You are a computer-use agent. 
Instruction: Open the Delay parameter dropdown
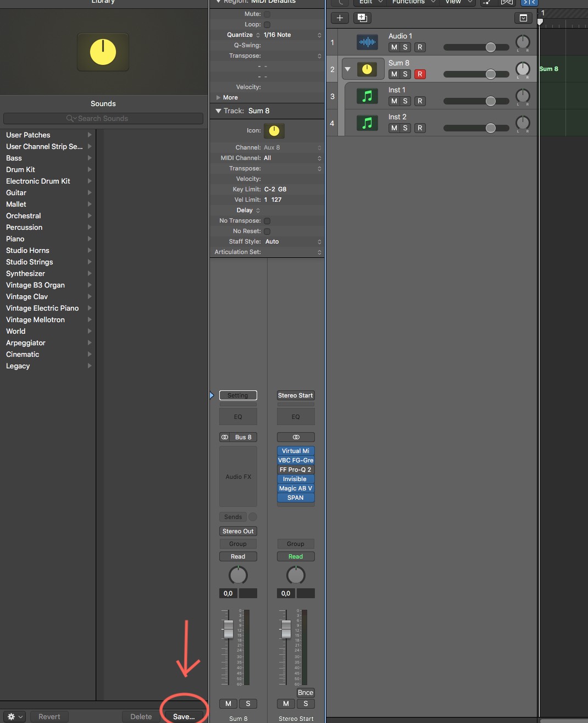[248, 210]
